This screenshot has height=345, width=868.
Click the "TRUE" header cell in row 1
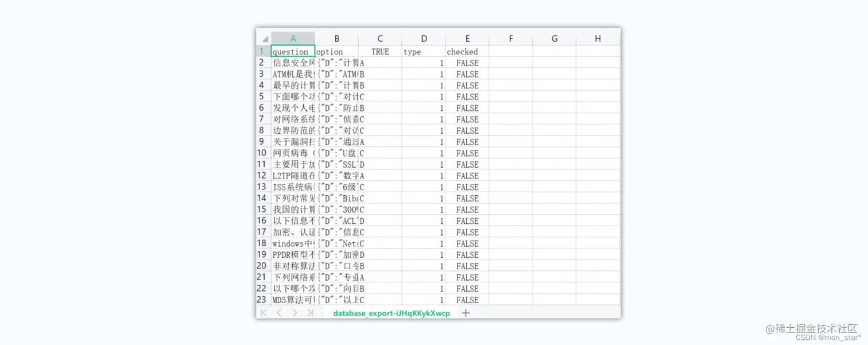pyautogui.click(x=380, y=51)
